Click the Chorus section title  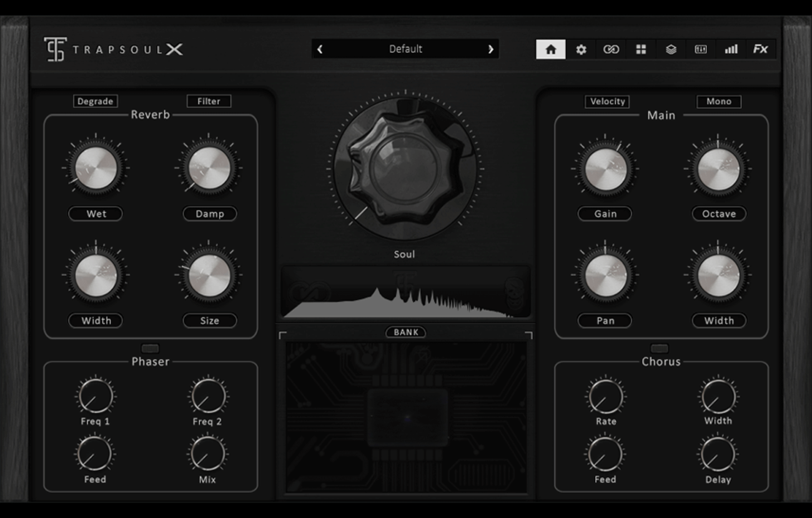[661, 361]
